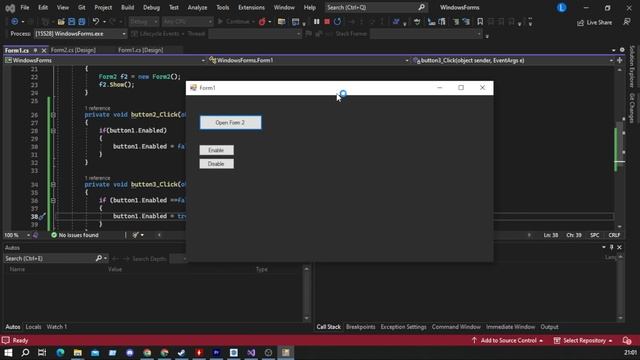The width and height of the screenshot is (640, 360).
Task: Split the editor with the plus icon by the member dropdown
Action: pos(620,60)
